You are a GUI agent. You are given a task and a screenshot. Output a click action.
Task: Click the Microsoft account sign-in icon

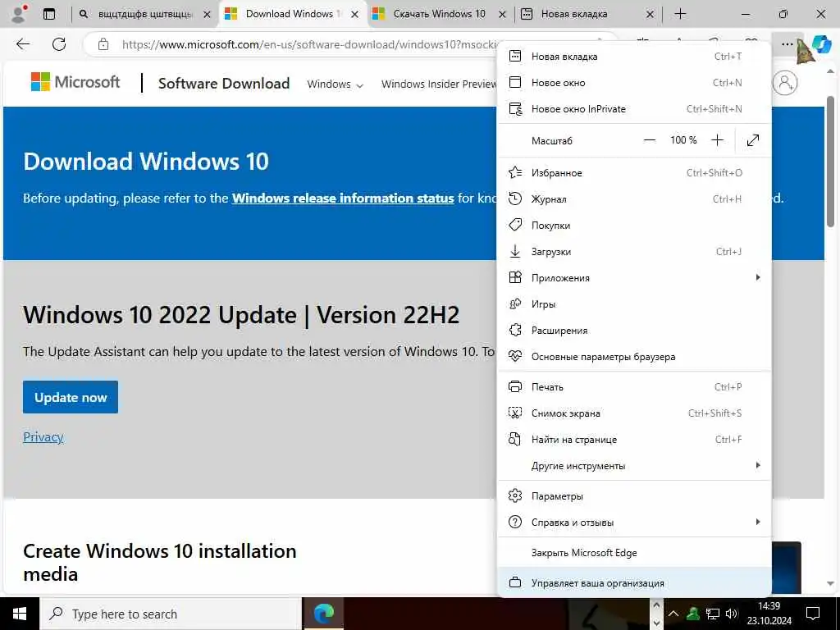point(785,83)
